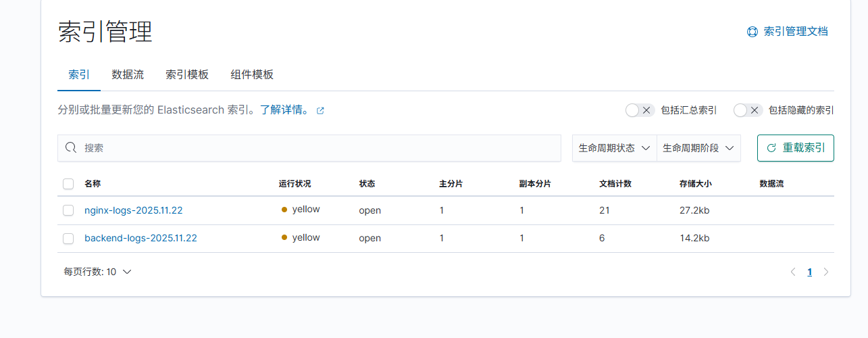Switch to the 组件模板 tab
The image size is (868, 338).
coord(252,74)
